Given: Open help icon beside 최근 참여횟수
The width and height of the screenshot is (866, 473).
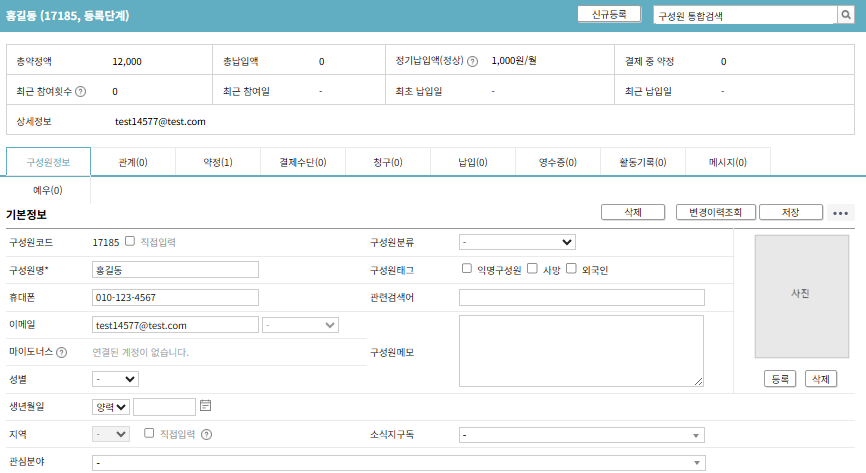Looking at the screenshot, I should (x=81, y=92).
